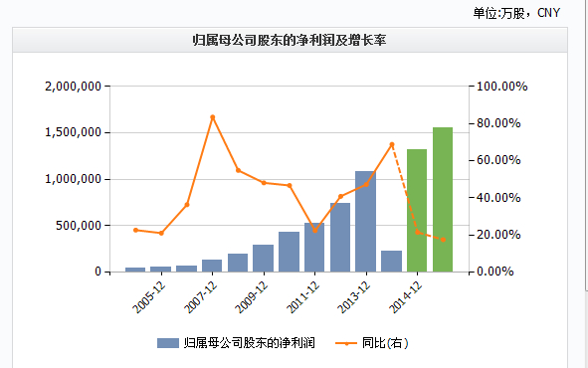The image size is (588, 368).
Task: Click the tallest green bar at chart's end
Action: click(x=443, y=200)
